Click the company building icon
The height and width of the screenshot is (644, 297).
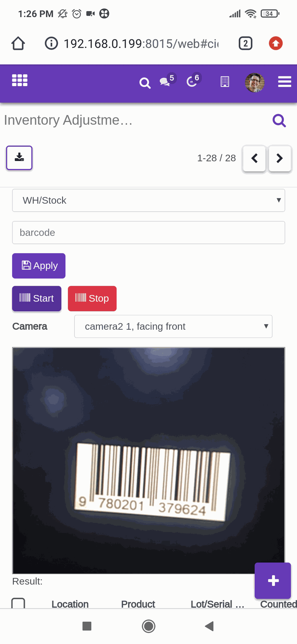pyautogui.click(x=225, y=82)
